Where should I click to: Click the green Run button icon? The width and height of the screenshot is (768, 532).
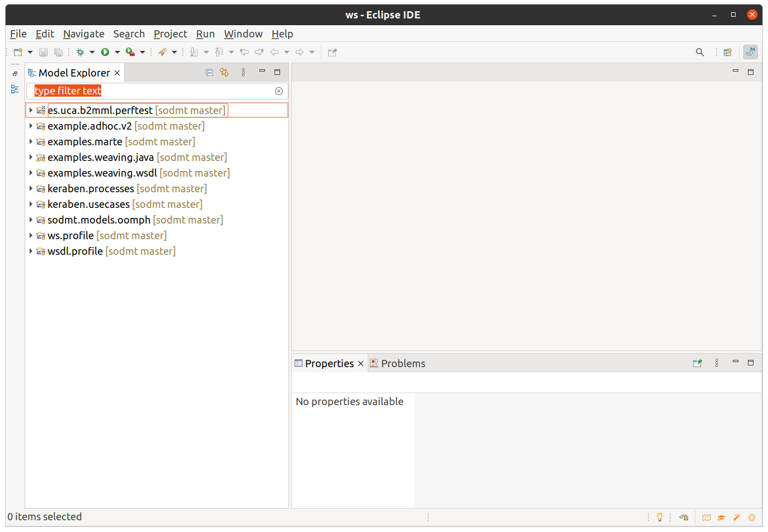pyautogui.click(x=105, y=52)
